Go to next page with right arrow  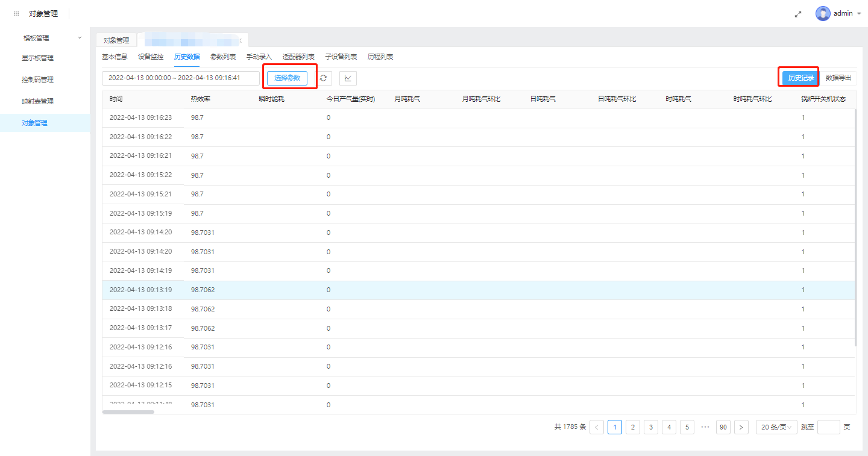coord(741,427)
